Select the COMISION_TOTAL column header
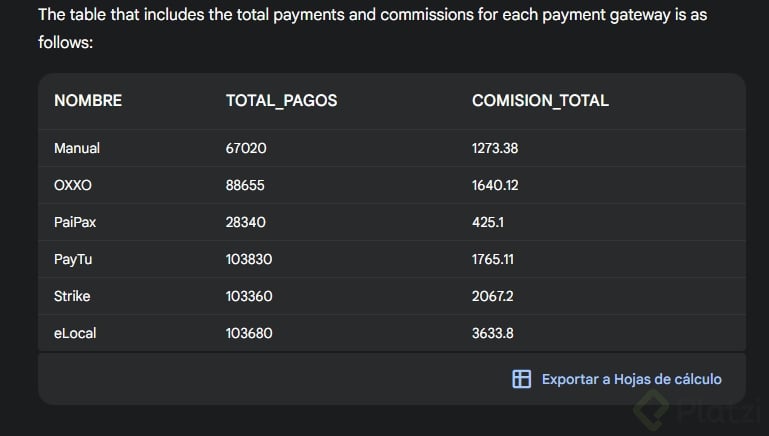This screenshot has width=769, height=436. (540, 100)
